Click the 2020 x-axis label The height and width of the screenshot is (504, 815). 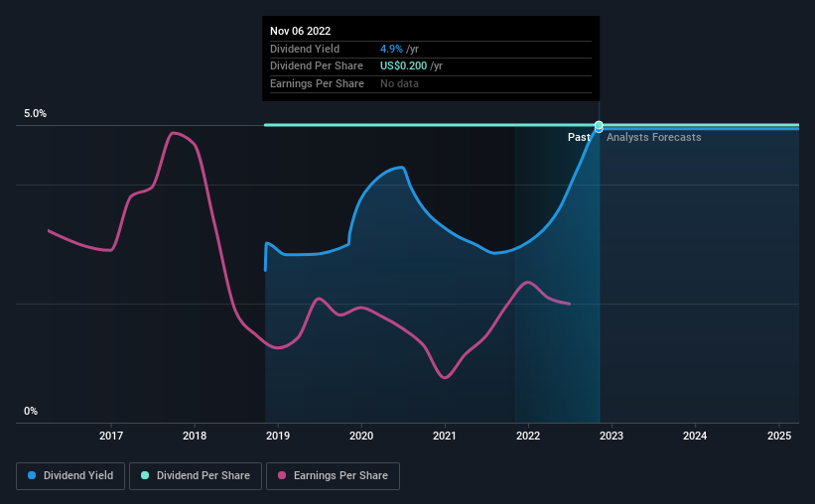(x=361, y=436)
